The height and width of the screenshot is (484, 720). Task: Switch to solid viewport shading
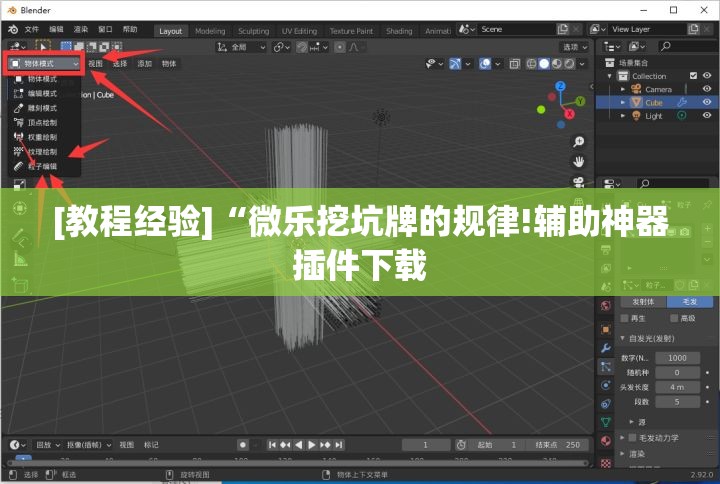click(x=544, y=64)
